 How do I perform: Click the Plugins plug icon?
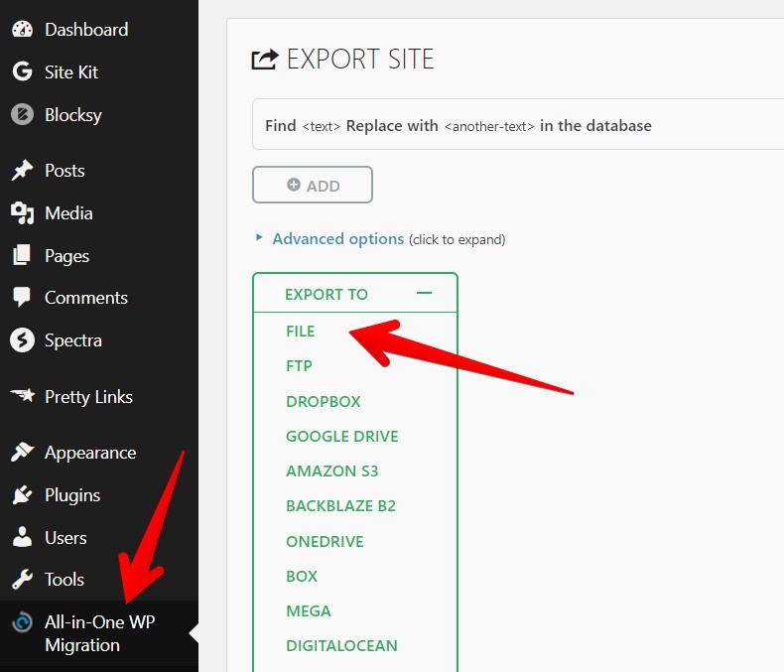click(22, 495)
